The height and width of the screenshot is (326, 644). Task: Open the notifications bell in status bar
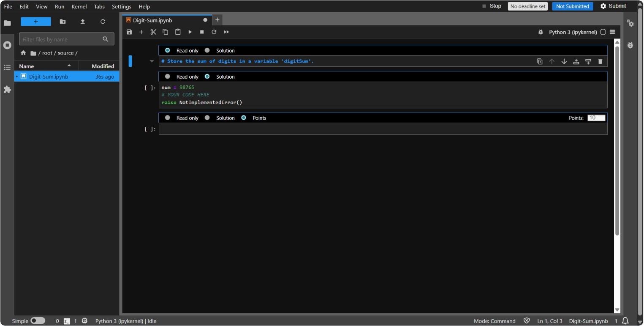[x=625, y=321]
